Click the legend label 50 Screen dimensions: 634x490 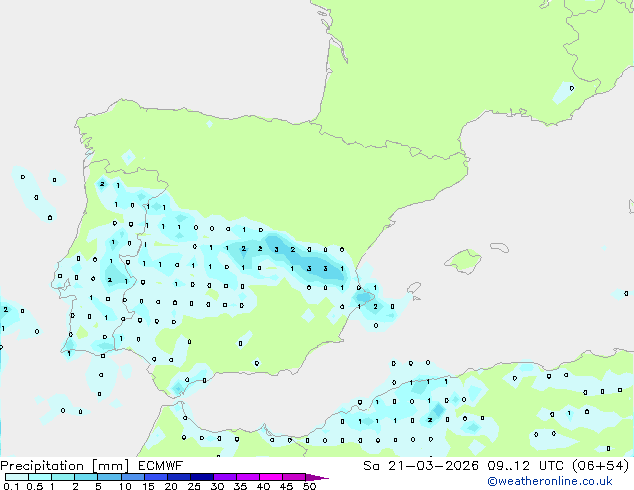point(309,486)
